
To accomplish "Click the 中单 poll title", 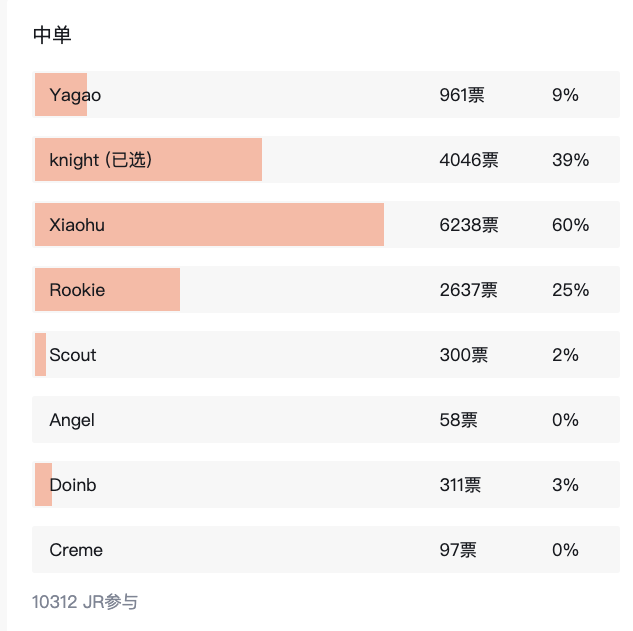I will point(52,36).
